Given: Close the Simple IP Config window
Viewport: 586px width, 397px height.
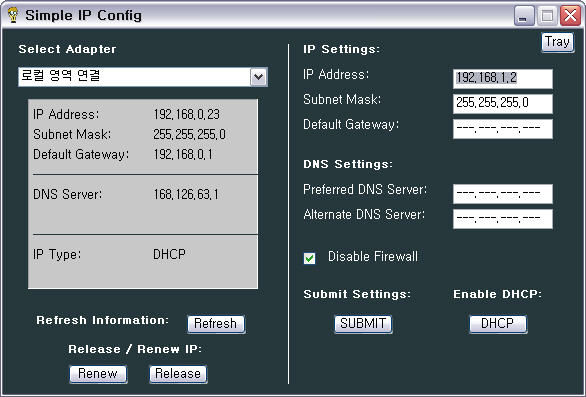Looking at the screenshot, I should 570,16.
